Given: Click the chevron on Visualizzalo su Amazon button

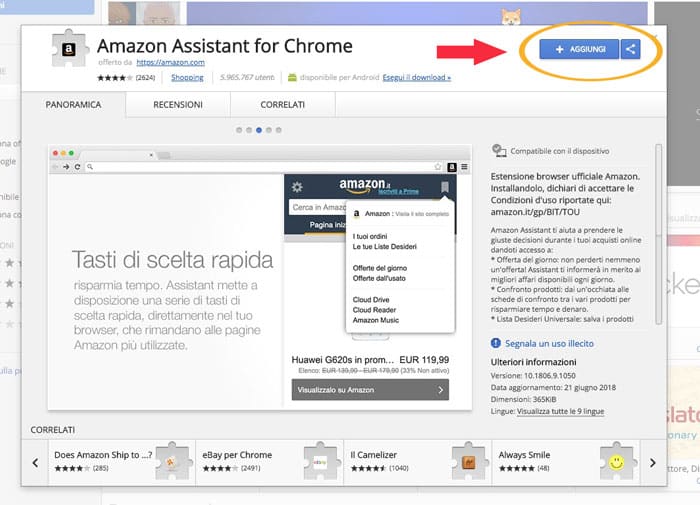Looking at the screenshot, I should click(441, 390).
